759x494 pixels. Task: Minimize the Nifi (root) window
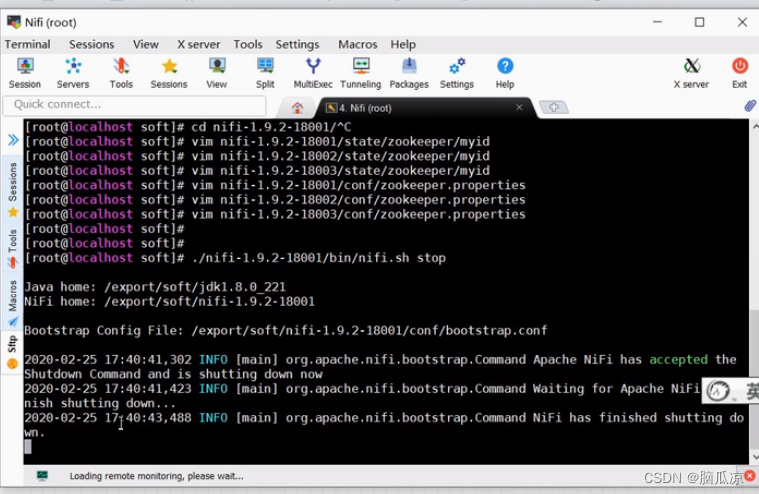(x=657, y=22)
